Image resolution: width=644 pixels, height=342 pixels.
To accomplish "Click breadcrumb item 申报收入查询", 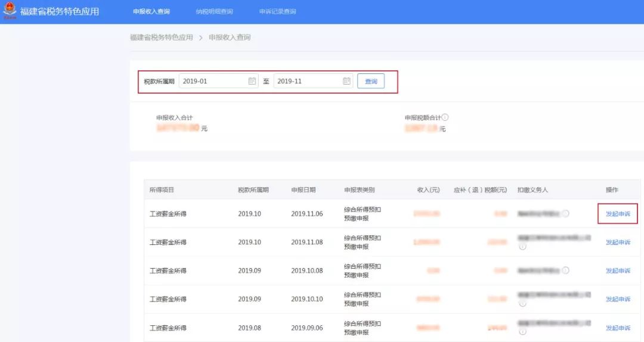I will pyautogui.click(x=230, y=38).
